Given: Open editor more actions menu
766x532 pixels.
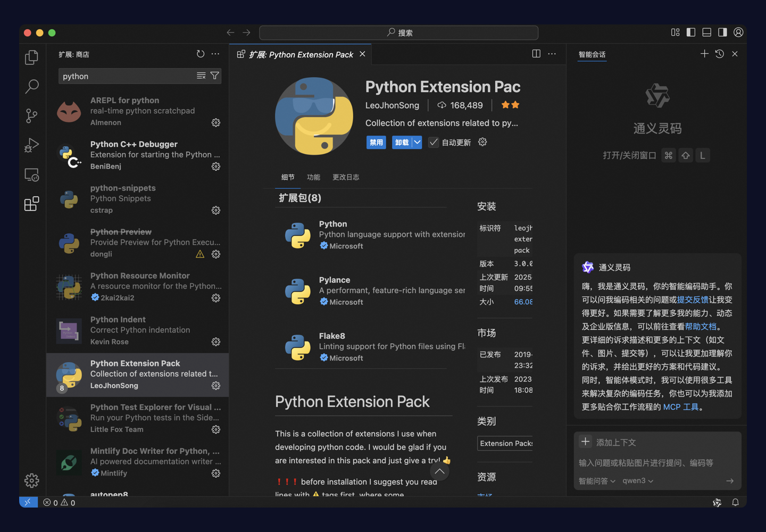Looking at the screenshot, I should [552, 54].
